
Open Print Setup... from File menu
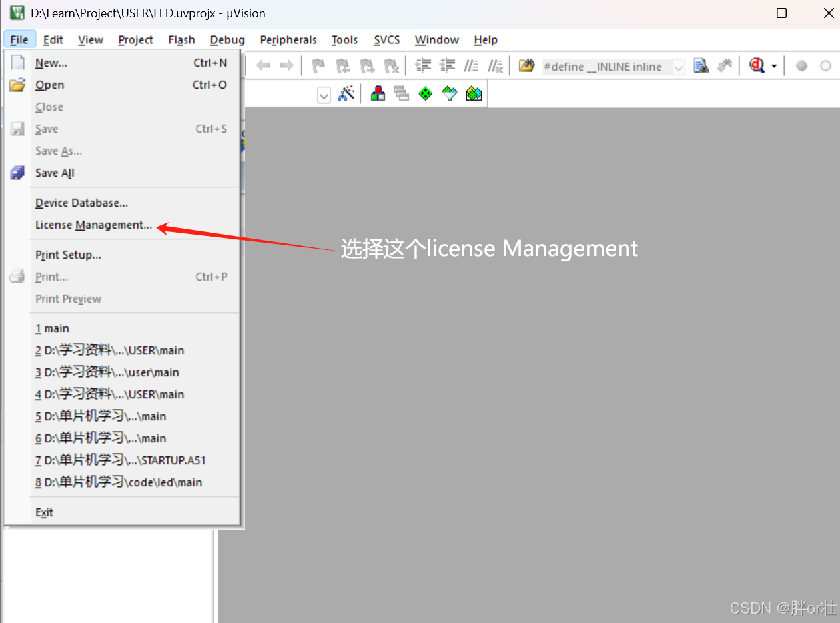tap(123, 255)
